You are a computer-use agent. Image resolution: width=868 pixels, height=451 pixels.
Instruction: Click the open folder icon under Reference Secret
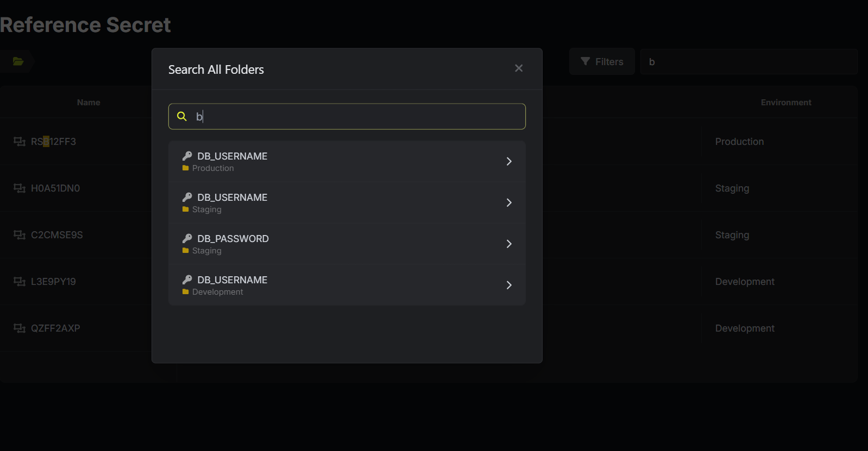tap(18, 61)
